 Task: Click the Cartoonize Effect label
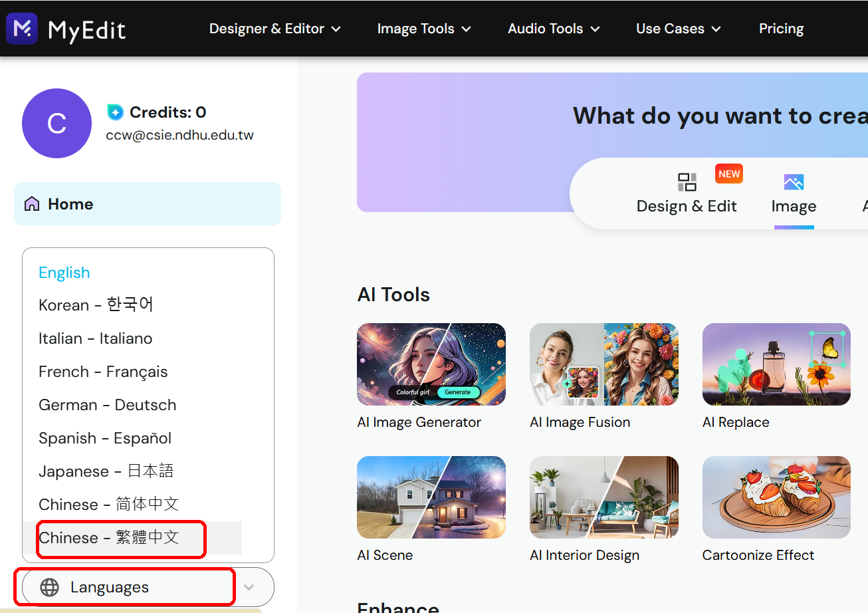[x=758, y=555]
